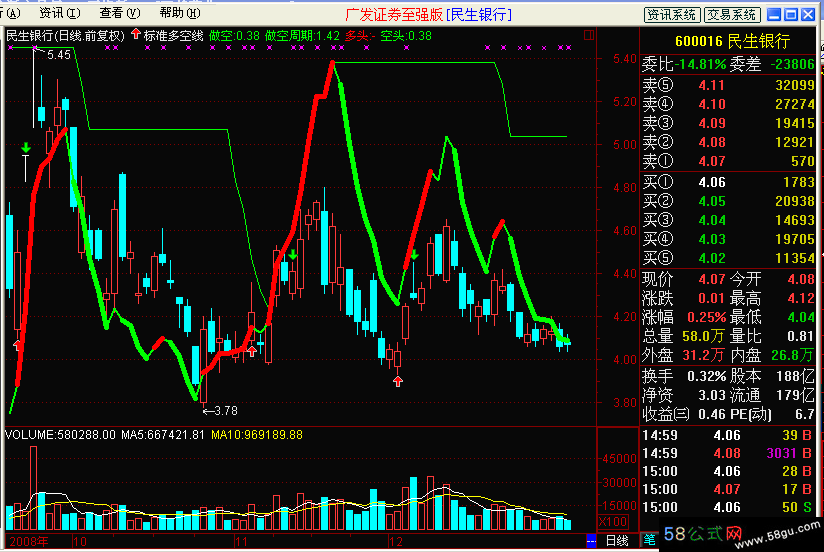This screenshot has height=552, width=824.
Task: Click the 净资 value 3.03
Action: (712, 395)
